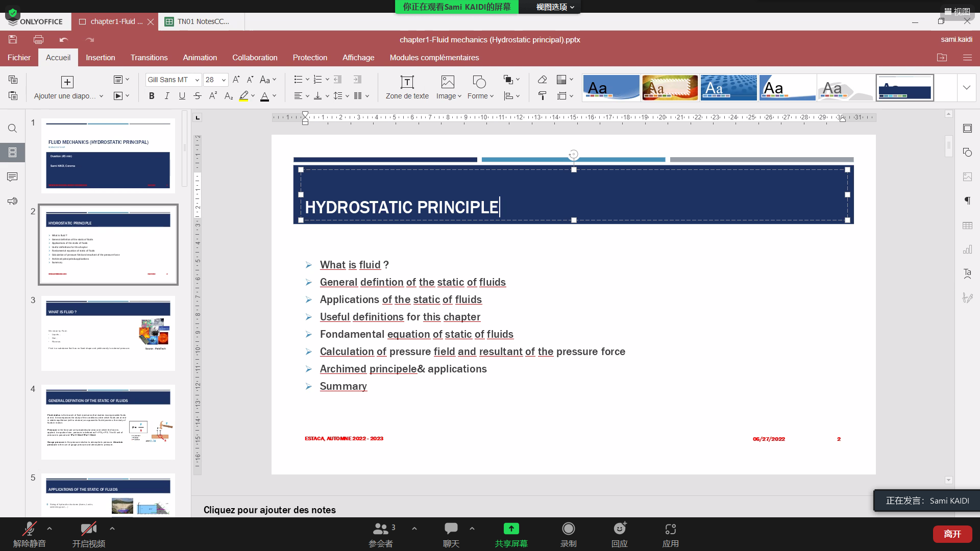Screen dimensions: 980x551
Task: Toggle italic formatting
Action: click(x=167, y=96)
